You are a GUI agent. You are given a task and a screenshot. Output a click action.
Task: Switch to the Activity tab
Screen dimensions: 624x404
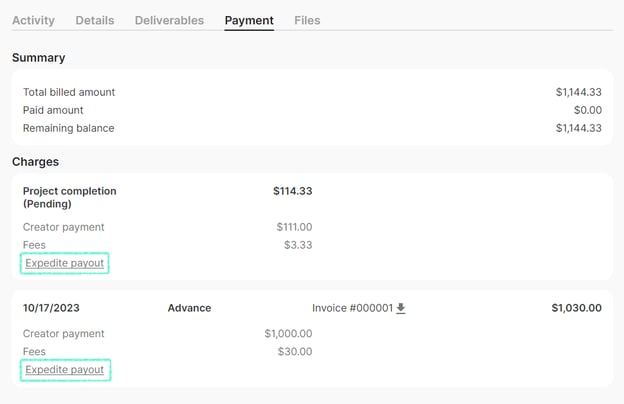33,20
